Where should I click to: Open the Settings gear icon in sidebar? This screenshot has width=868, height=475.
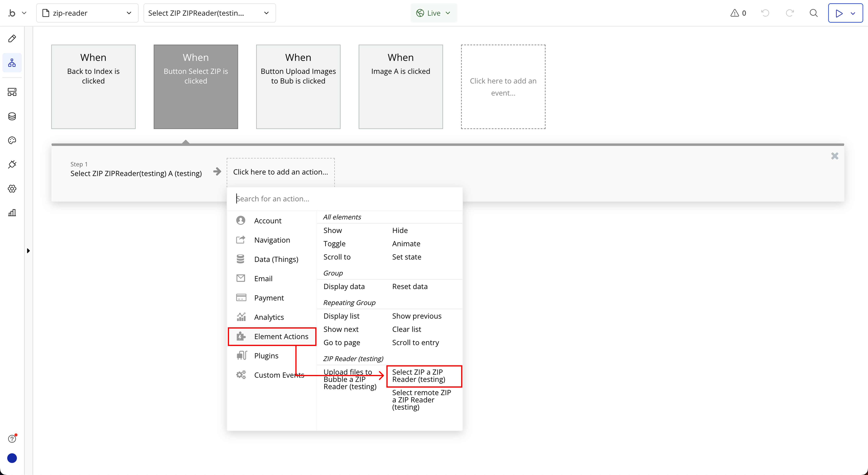[x=12, y=189]
